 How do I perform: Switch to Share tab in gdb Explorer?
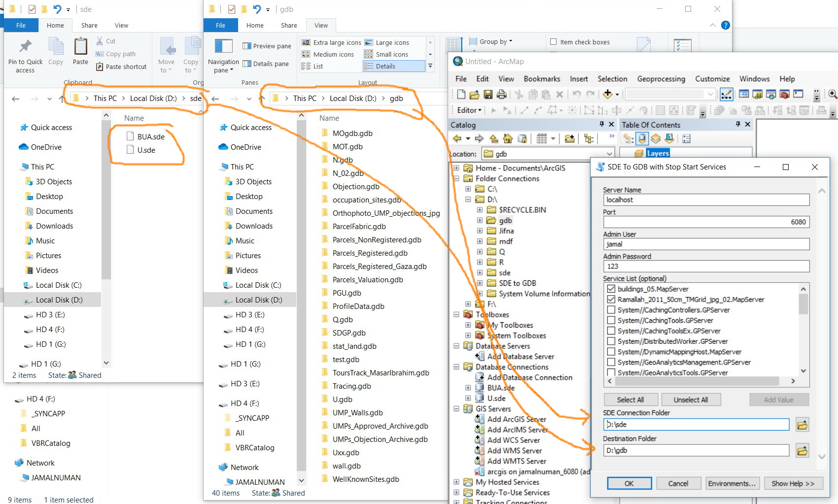[x=289, y=26]
